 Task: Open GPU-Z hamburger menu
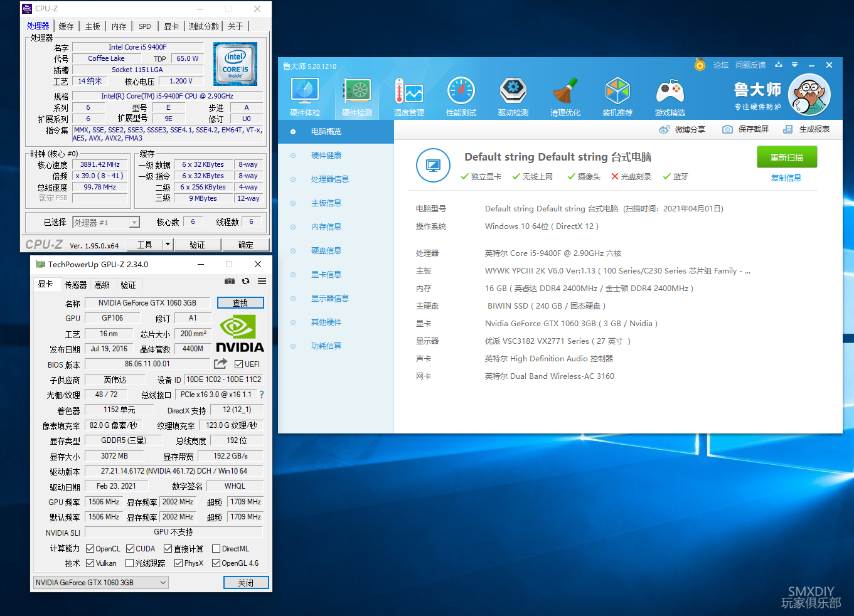point(262,281)
